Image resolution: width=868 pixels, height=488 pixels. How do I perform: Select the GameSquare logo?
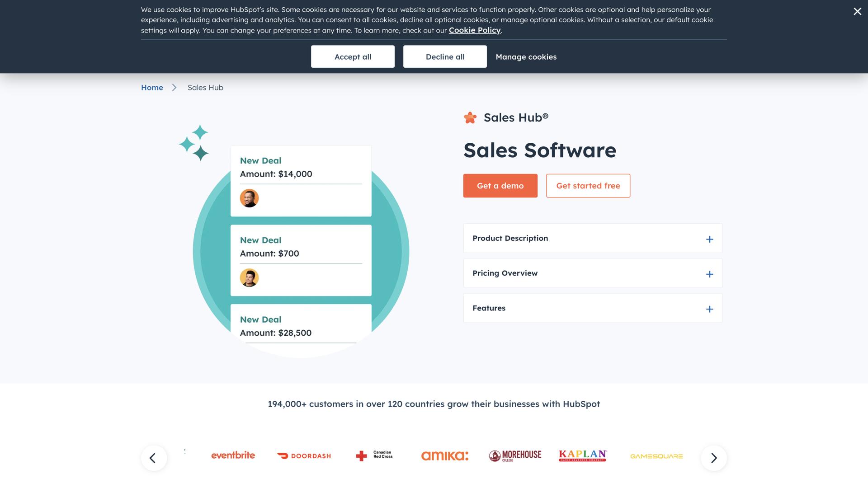(656, 456)
